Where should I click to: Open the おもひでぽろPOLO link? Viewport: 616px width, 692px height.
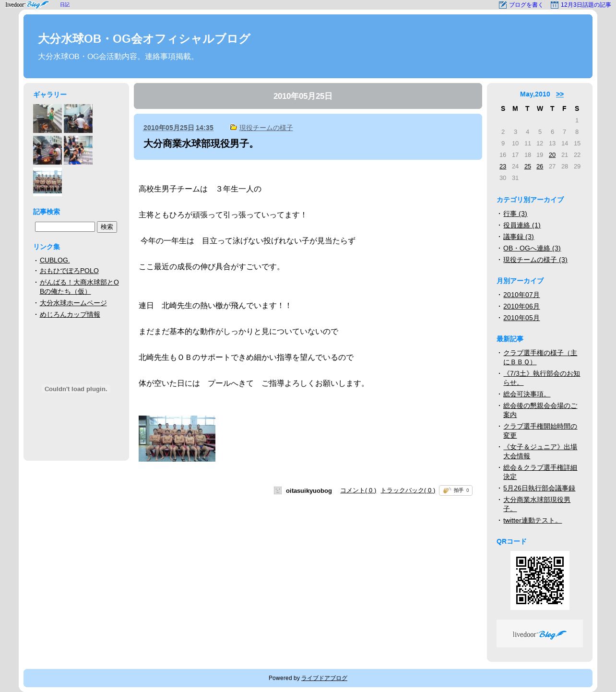pyautogui.click(x=69, y=271)
